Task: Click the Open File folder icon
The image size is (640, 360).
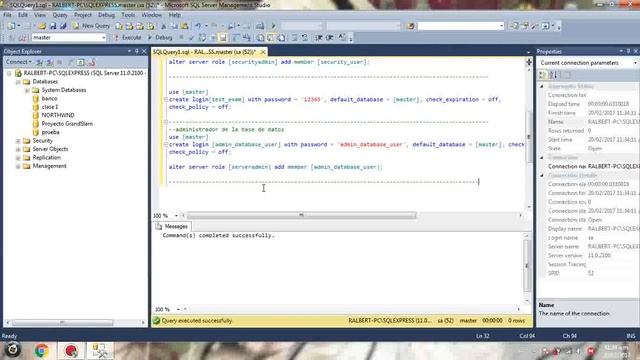Action: pyautogui.click(x=42, y=26)
